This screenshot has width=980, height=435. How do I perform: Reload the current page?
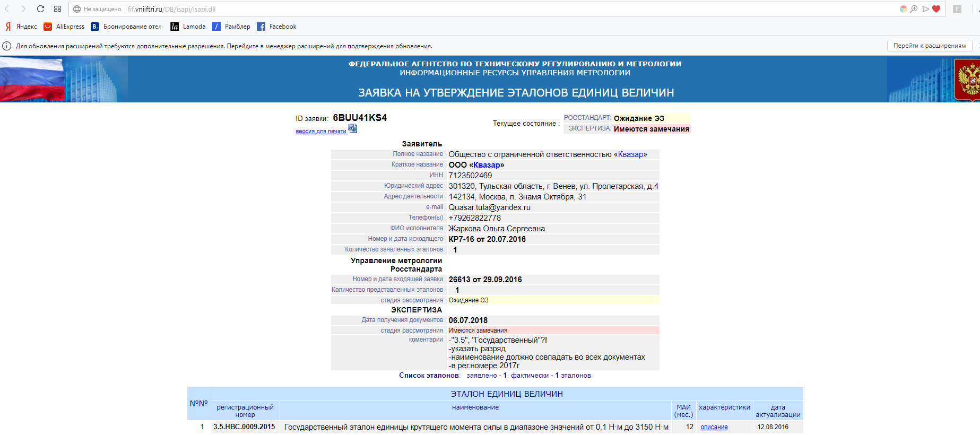pos(40,9)
